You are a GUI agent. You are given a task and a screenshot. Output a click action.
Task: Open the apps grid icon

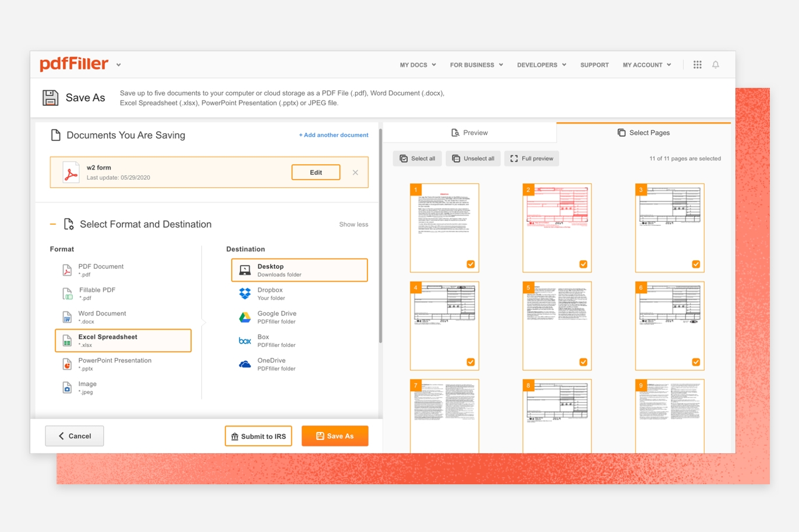pyautogui.click(x=697, y=65)
